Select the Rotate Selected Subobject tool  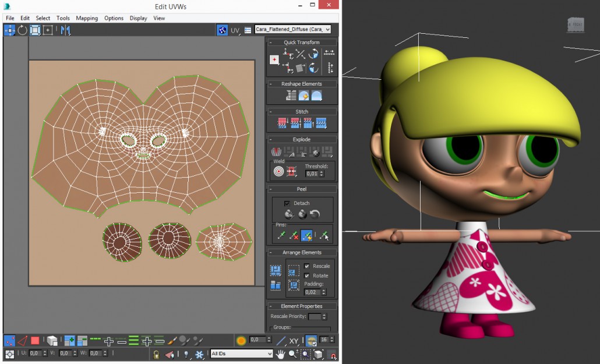pos(22,30)
